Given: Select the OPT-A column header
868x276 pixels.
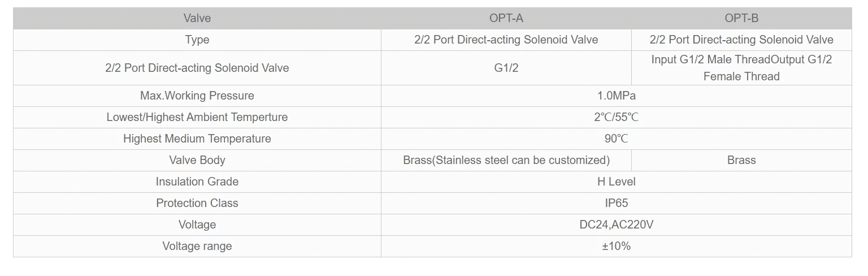Looking at the screenshot, I should click(x=506, y=18).
